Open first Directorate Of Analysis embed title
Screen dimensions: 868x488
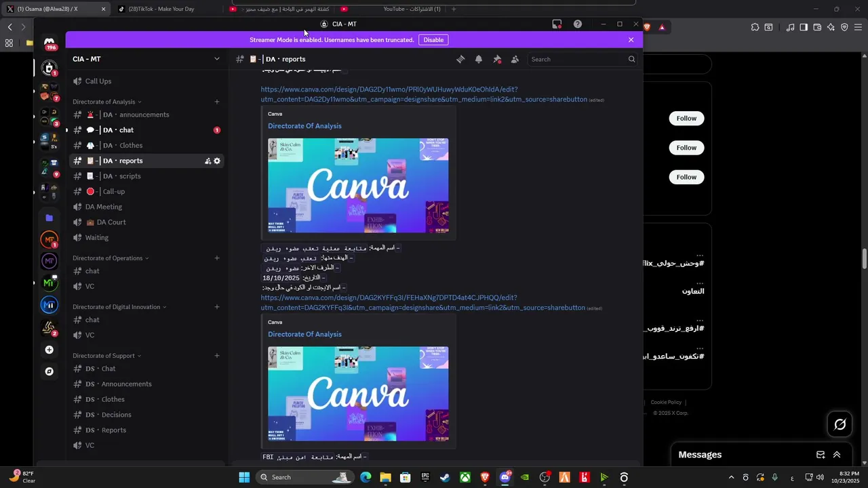[304, 126]
